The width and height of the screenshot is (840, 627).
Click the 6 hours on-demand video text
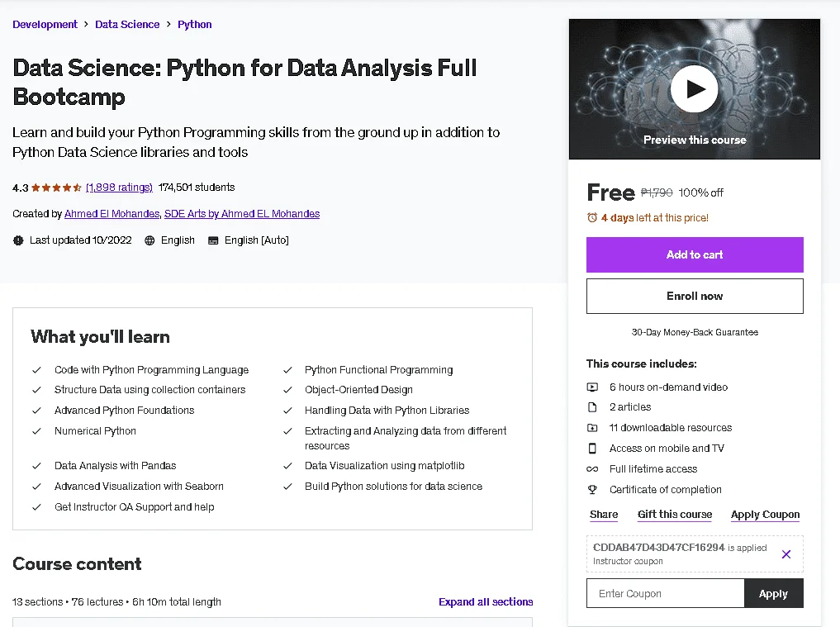pyautogui.click(x=668, y=387)
